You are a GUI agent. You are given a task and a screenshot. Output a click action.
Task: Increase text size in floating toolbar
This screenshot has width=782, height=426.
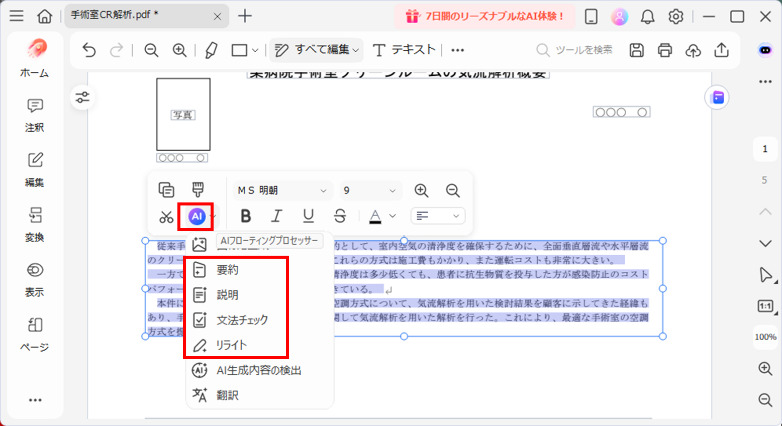click(421, 191)
